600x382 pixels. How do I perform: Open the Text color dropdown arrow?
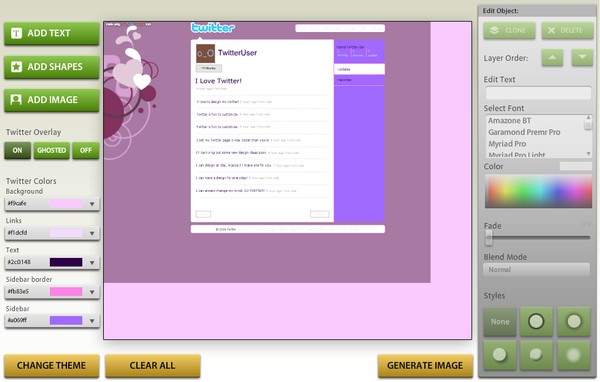click(92, 263)
